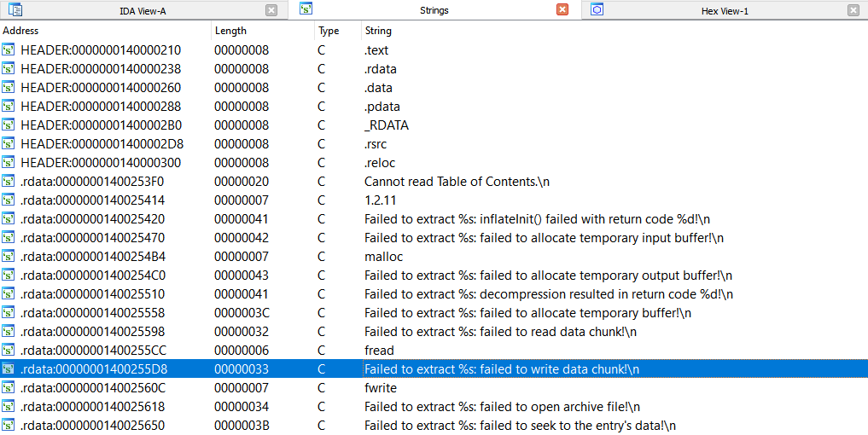
Task: Click the Strings tab icon
Action: click(306, 9)
